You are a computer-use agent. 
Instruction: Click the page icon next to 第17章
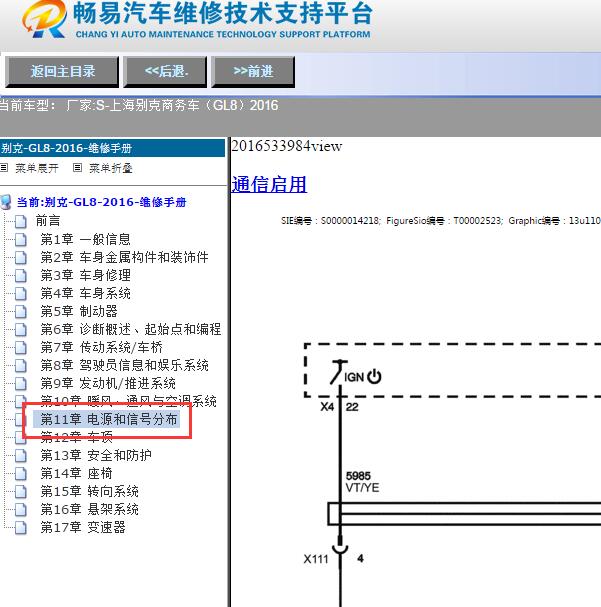pos(21,528)
